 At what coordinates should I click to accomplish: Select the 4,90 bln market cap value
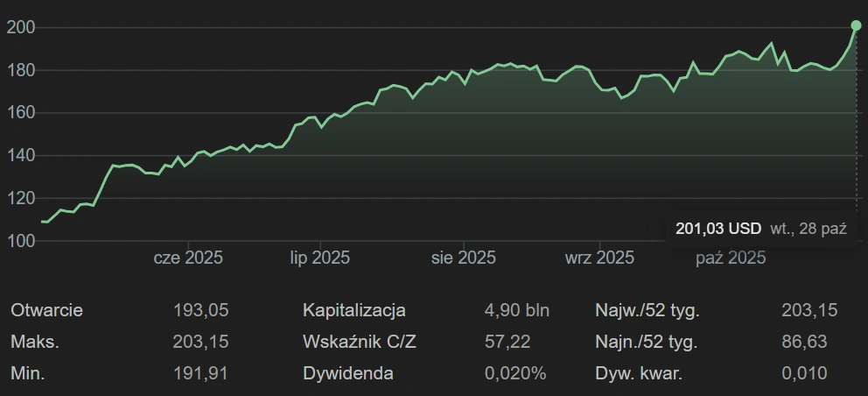[x=516, y=310]
